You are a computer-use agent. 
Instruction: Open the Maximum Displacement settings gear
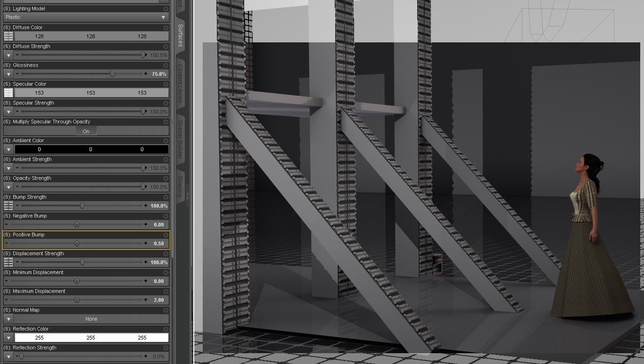pyautogui.click(x=165, y=291)
